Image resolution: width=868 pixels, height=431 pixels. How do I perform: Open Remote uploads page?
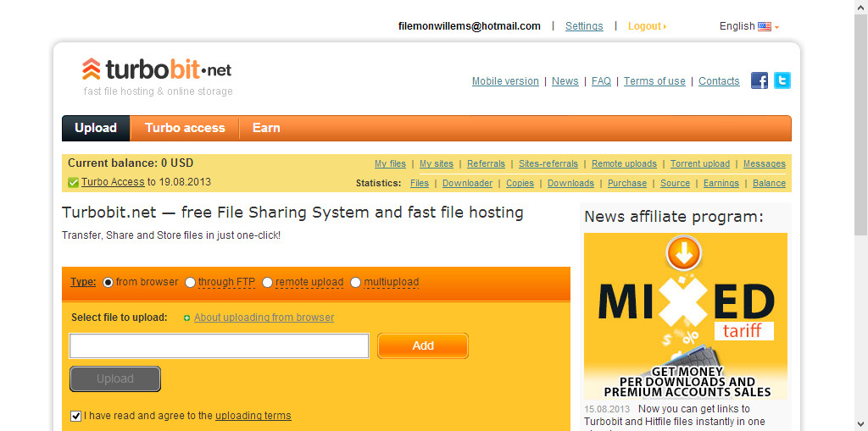pyautogui.click(x=624, y=163)
